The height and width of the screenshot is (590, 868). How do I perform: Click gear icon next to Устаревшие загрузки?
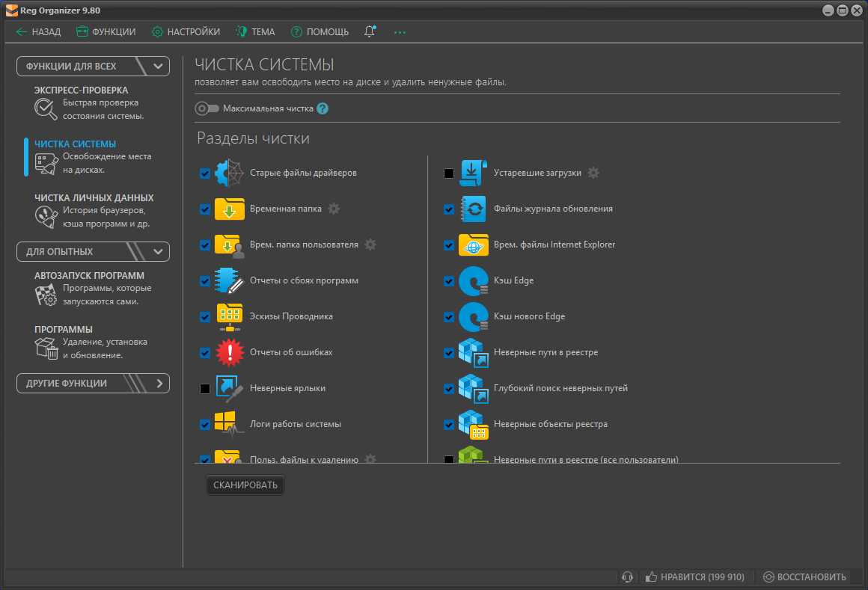(x=593, y=173)
